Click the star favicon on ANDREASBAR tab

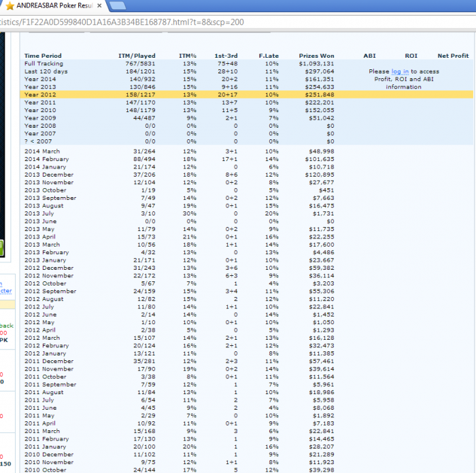[x=10, y=5]
